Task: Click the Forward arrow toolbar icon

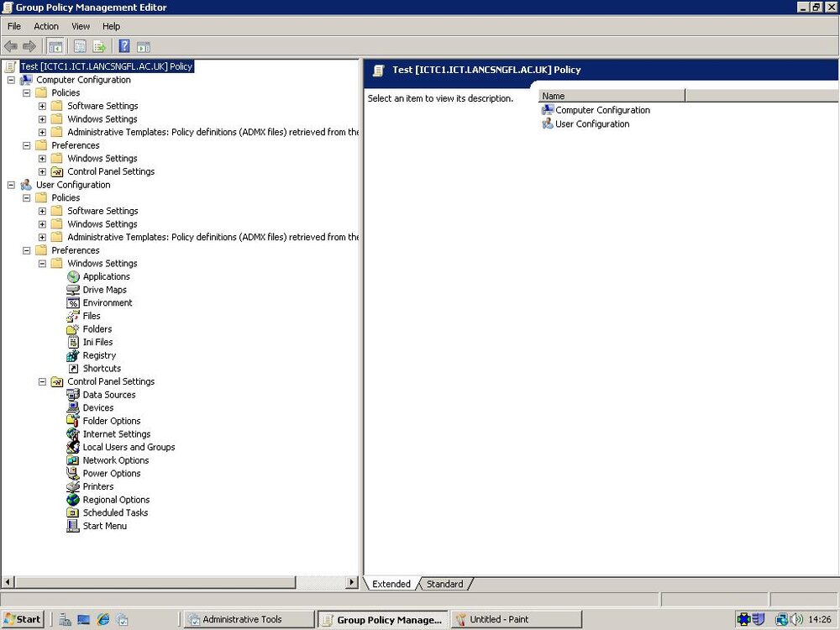Action: tap(29, 46)
